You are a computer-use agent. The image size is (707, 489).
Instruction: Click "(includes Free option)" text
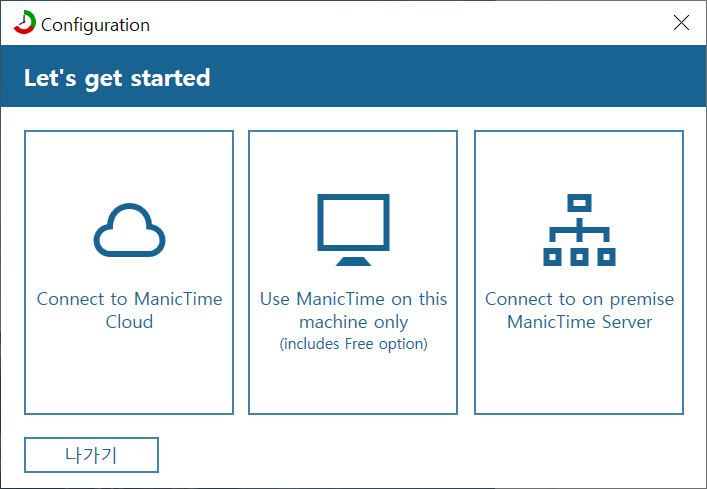point(354,344)
